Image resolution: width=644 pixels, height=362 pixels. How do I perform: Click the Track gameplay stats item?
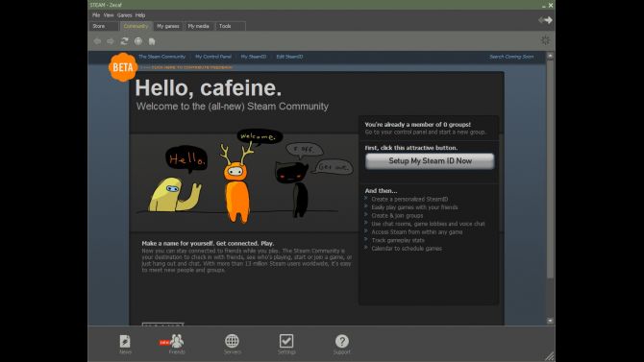(398, 240)
